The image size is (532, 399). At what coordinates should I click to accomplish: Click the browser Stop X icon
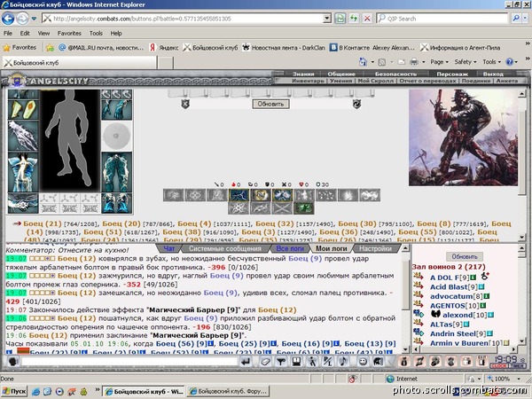click(367, 19)
